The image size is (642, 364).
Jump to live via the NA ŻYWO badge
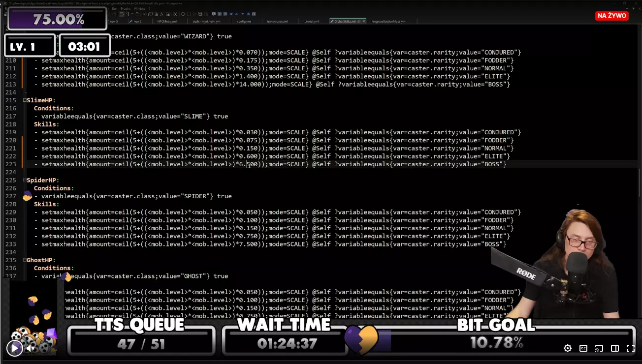[x=612, y=16]
